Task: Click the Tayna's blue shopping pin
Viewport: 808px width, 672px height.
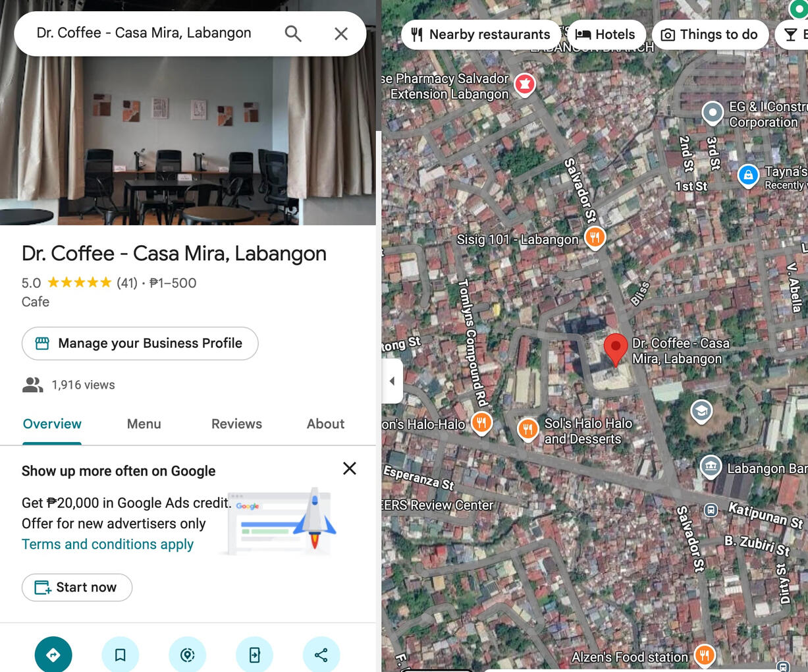Action: tap(748, 175)
